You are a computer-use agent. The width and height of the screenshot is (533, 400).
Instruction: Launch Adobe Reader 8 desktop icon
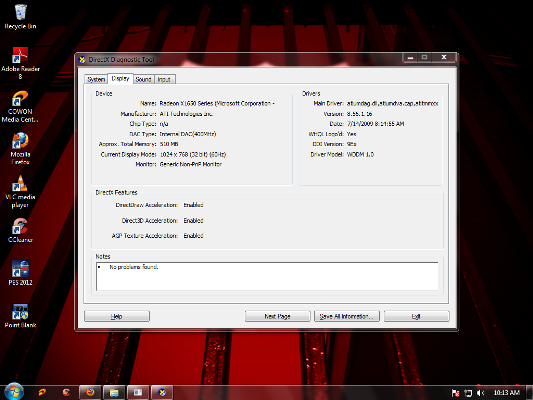[x=20, y=63]
